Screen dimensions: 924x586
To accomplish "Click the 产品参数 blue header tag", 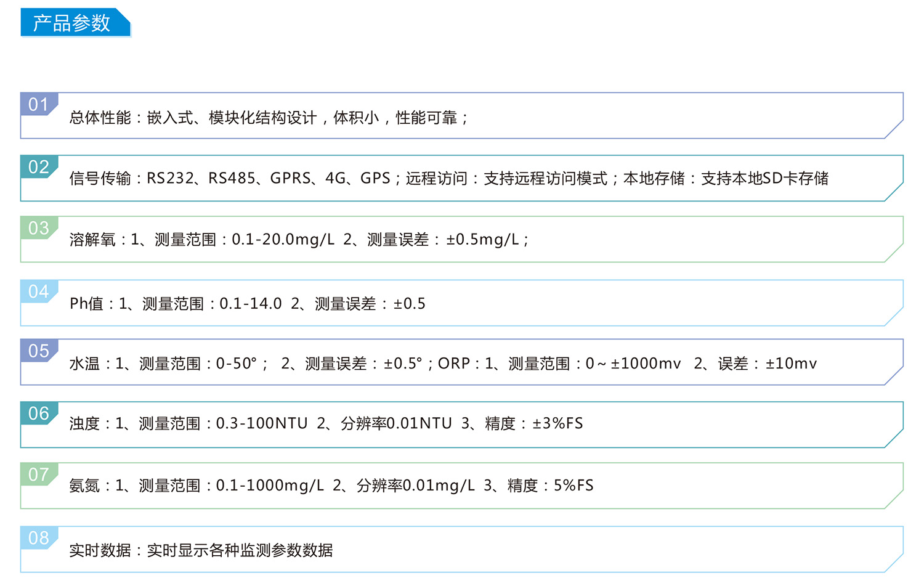I will click(x=74, y=23).
